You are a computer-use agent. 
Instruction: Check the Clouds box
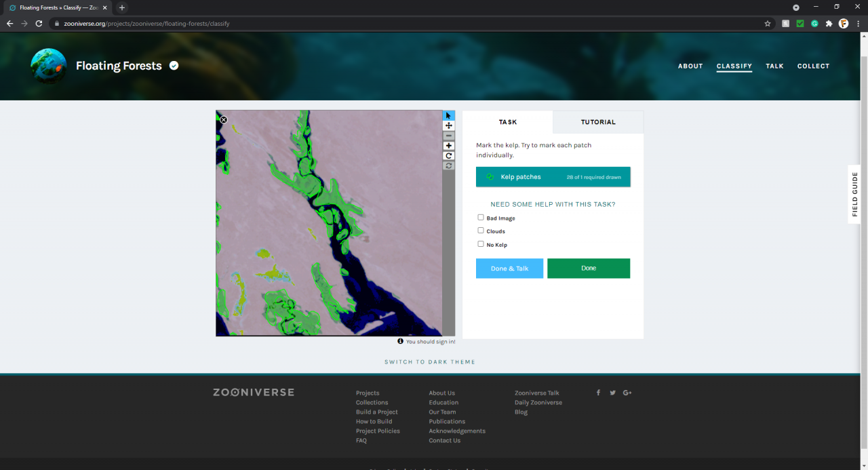(x=481, y=231)
